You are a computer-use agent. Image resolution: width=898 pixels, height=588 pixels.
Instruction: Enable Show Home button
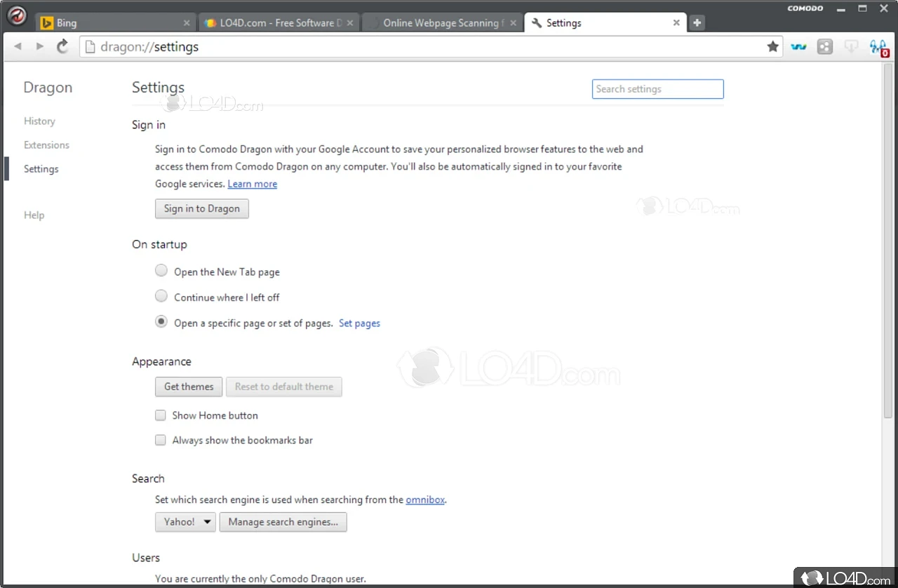point(160,415)
